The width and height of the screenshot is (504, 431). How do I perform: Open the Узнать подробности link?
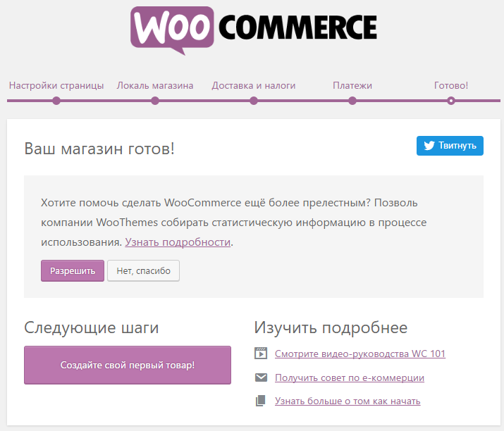coord(178,242)
